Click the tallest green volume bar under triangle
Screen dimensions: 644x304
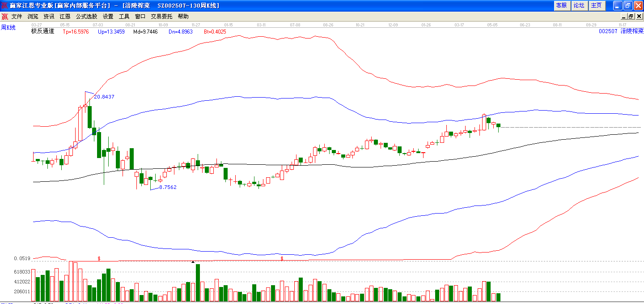(198, 283)
